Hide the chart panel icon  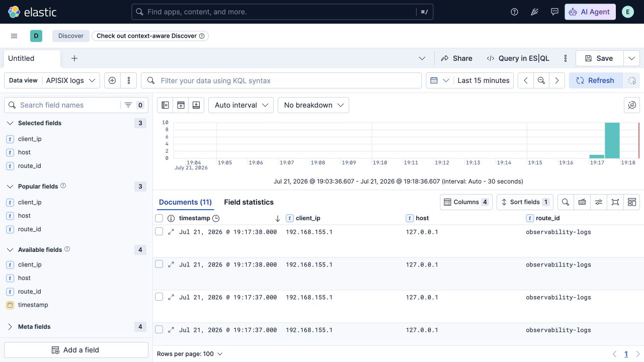pos(181,105)
